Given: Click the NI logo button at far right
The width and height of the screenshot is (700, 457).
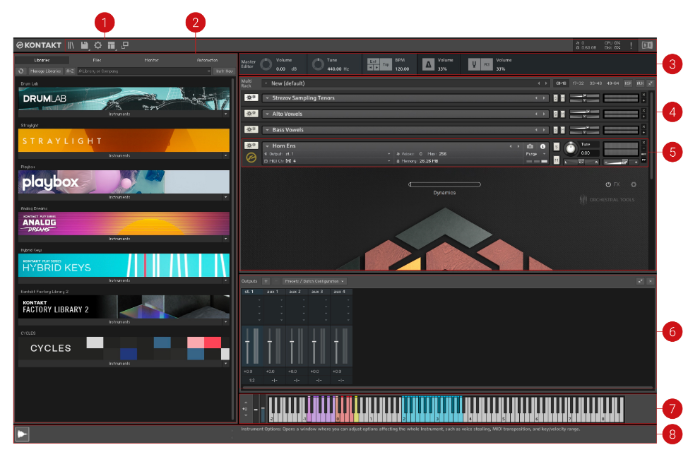Looking at the screenshot, I should coord(647,45).
